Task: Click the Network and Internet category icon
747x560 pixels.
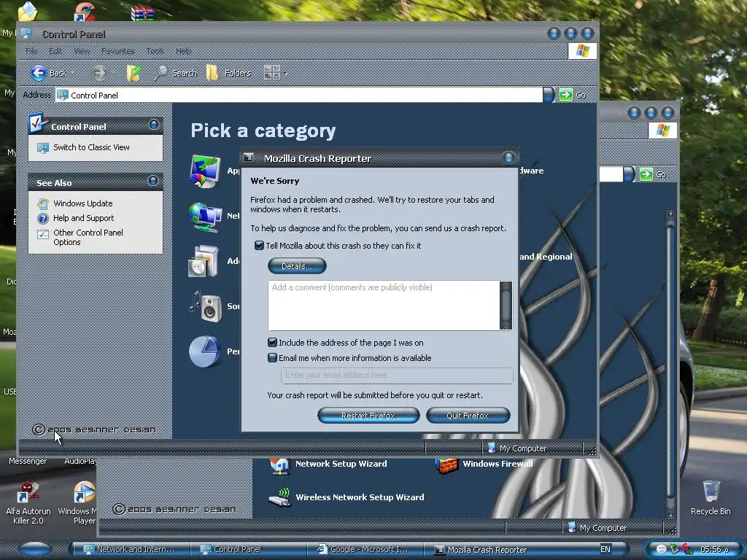Action: click(x=205, y=217)
